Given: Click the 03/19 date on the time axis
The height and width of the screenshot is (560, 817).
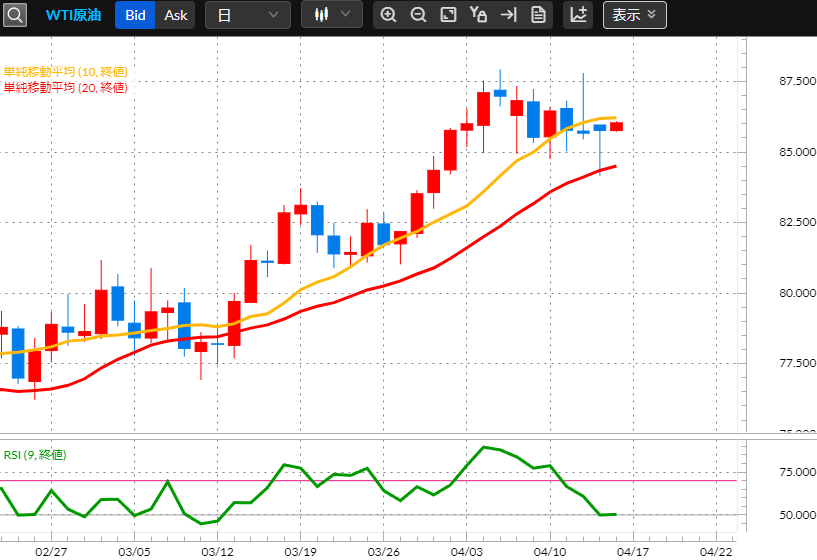Looking at the screenshot, I should (x=300, y=552).
